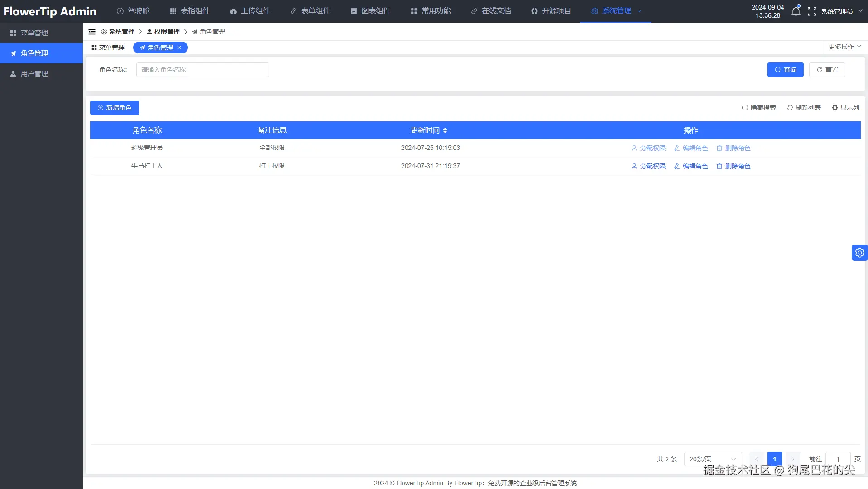Assign permissions for 牛马打工人
Screen dimensions: 868x489
pyautogui.click(x=648, y=166)
